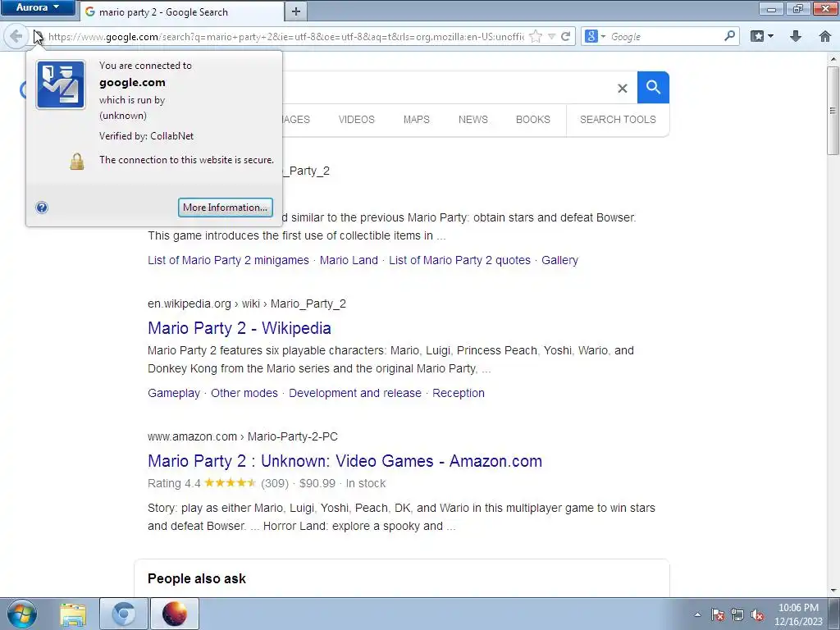Viewport: 840px width, 630px height.
Task: Bookmark this page with the star icon
Action: [x=535, y=36]
